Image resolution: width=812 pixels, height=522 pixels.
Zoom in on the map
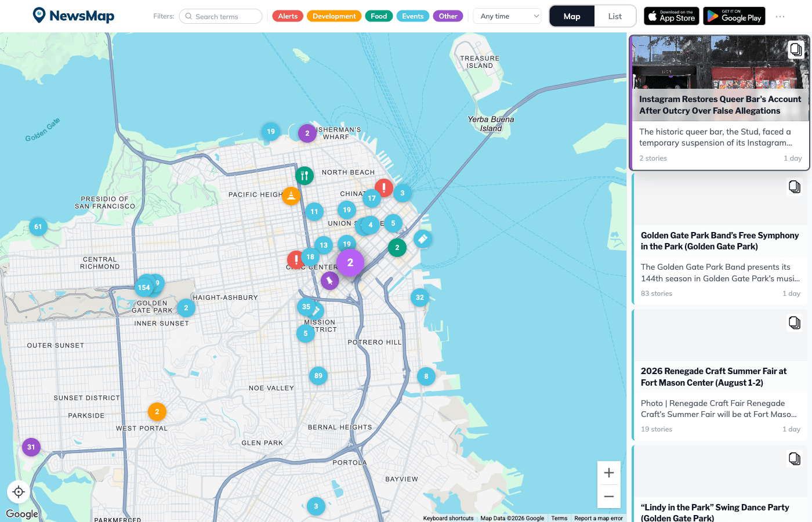pyautogui.click(x=609, y=473)
